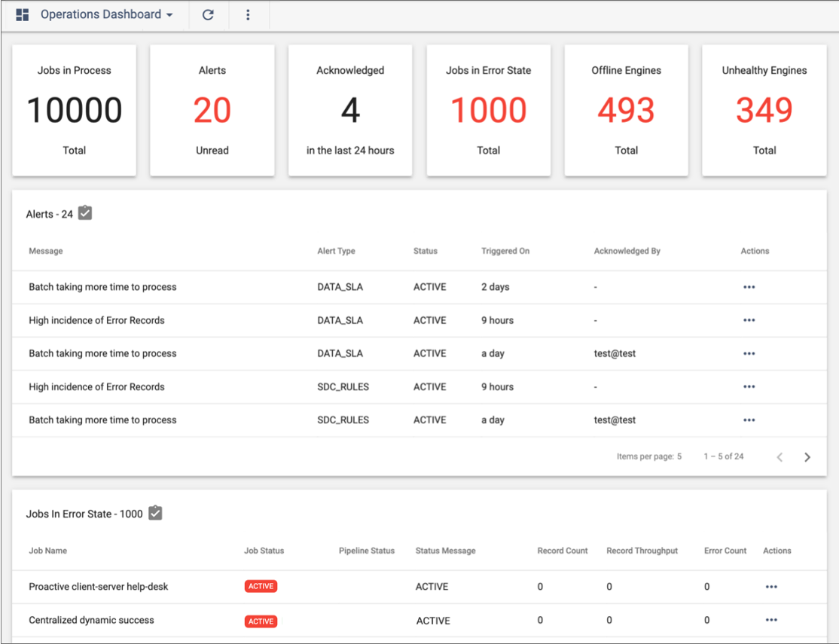Select the Jobs in Process card
The image size is (839, 644).
(75, 110)
